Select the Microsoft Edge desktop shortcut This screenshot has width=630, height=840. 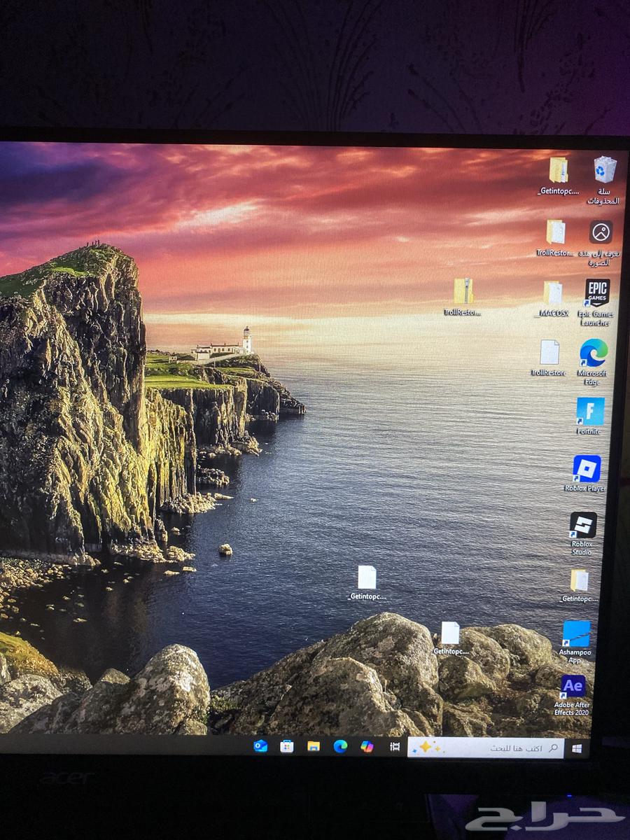click(x=594, y=353)
